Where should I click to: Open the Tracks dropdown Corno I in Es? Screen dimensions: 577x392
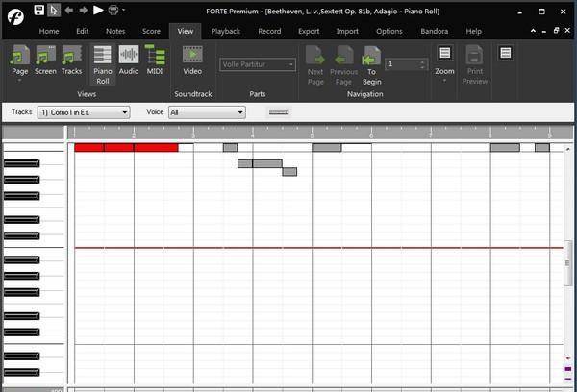click(84, 112)
